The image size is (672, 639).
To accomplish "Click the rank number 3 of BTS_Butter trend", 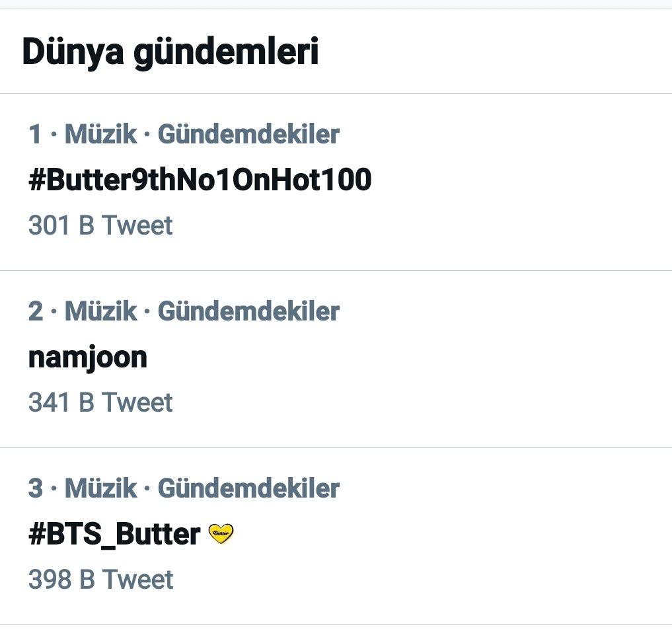I will (36, 488).
